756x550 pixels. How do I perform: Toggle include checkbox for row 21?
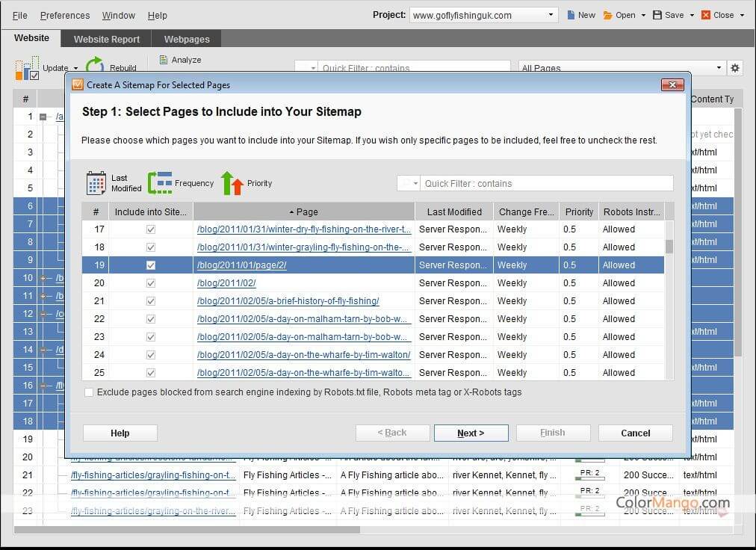pyautogui.click(x=151, y=301)
